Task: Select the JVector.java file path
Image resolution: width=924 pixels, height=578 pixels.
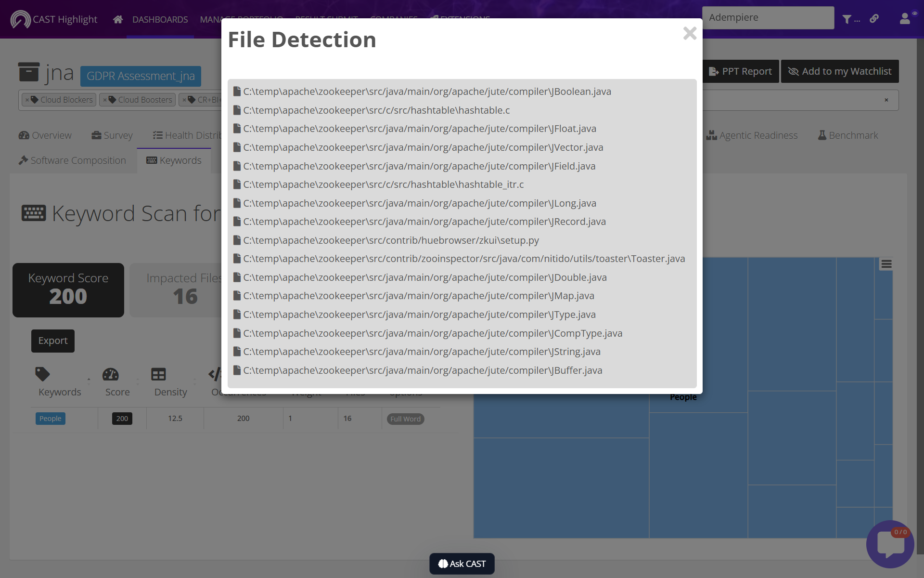Action: pos(423,147)
